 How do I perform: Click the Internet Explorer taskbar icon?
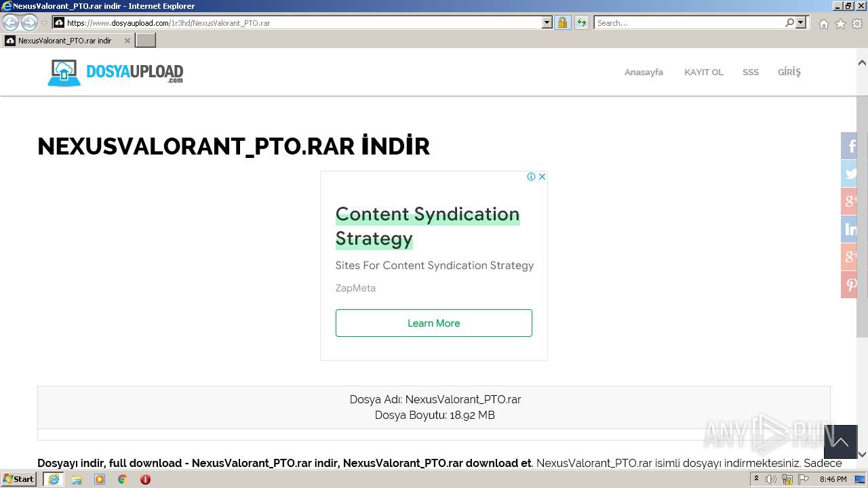click(x=54, y=479)
